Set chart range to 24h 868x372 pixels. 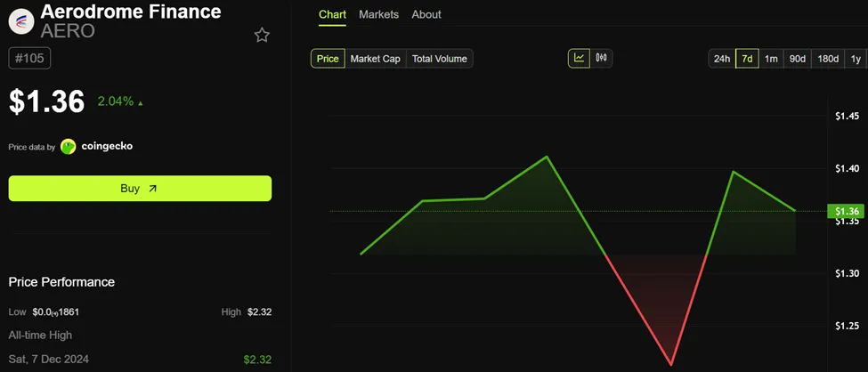click(721, 59)
